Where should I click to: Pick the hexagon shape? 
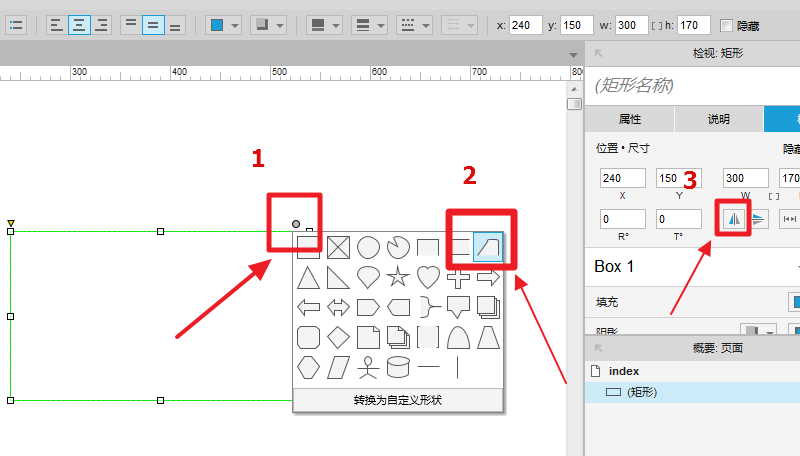click(308, 367)
